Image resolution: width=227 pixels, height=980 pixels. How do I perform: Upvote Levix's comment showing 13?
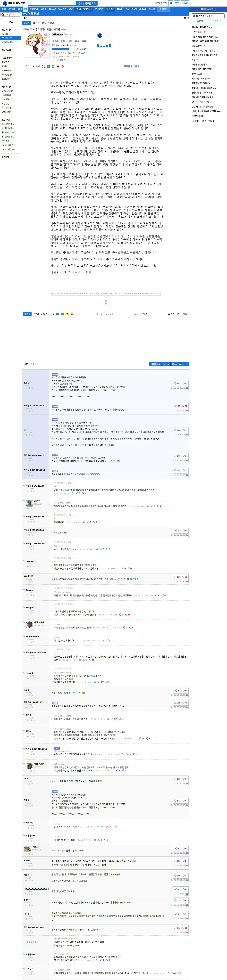coord(177,779)
